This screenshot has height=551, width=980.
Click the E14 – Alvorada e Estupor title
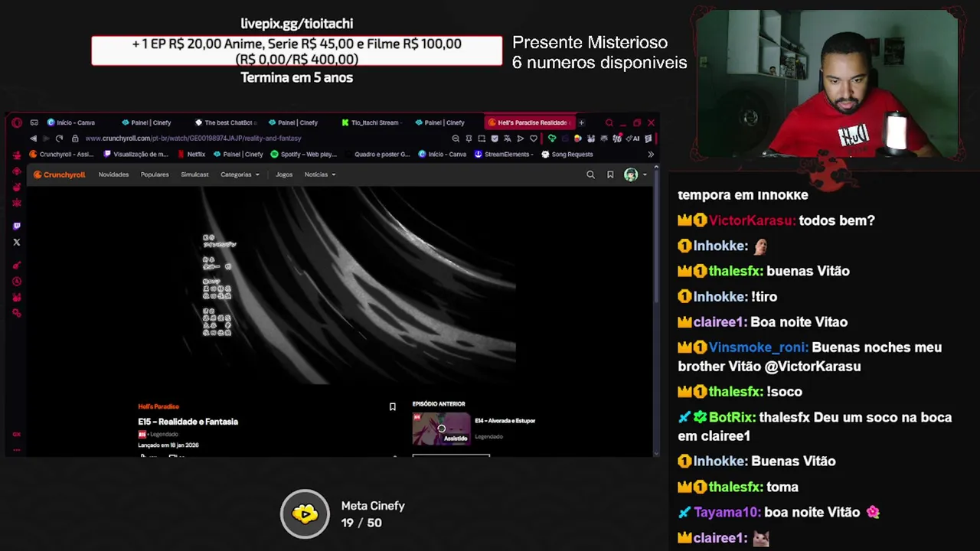click(505, 420)
